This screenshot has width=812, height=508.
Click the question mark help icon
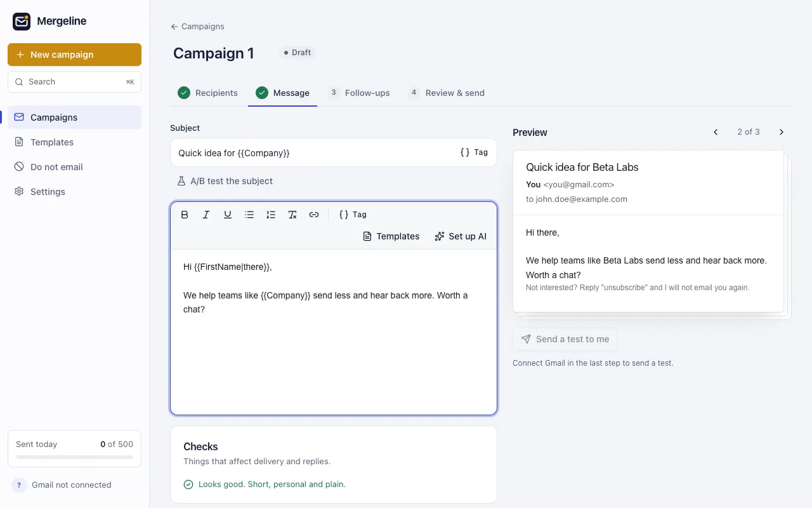[x=19, y=485]
